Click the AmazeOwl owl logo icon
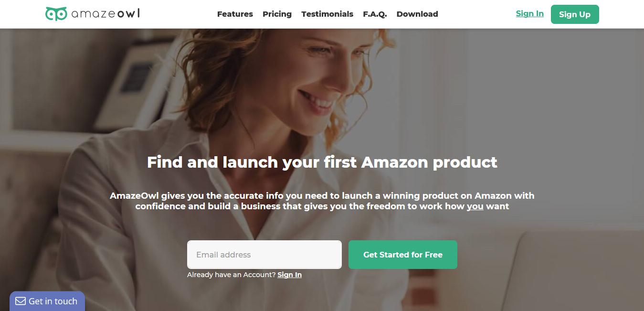 pos(56,14)
